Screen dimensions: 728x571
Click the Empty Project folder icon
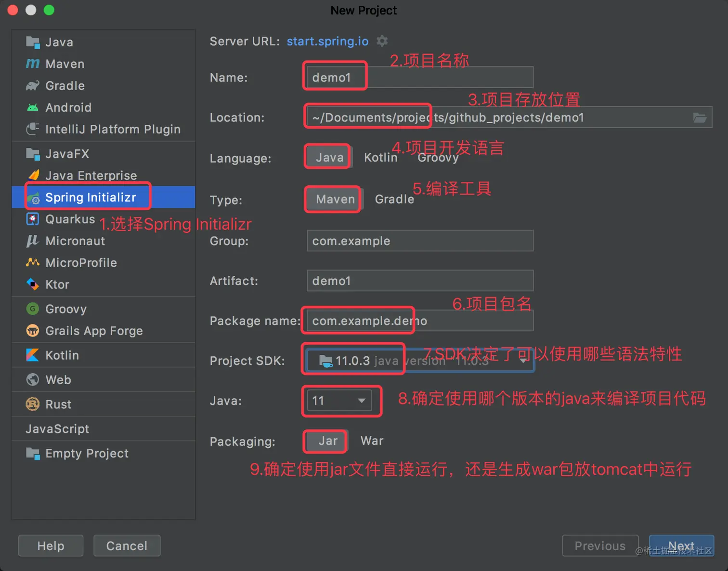click(x=33, y=454)
